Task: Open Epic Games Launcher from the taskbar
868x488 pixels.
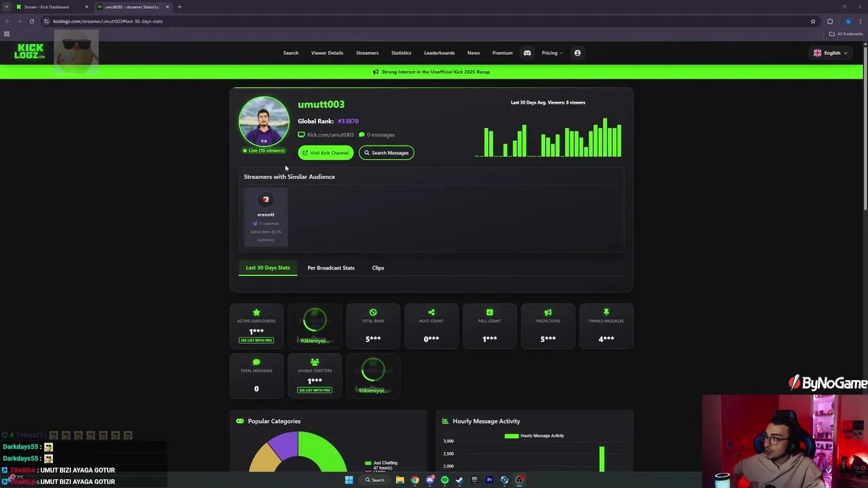Action: (475, 480)
